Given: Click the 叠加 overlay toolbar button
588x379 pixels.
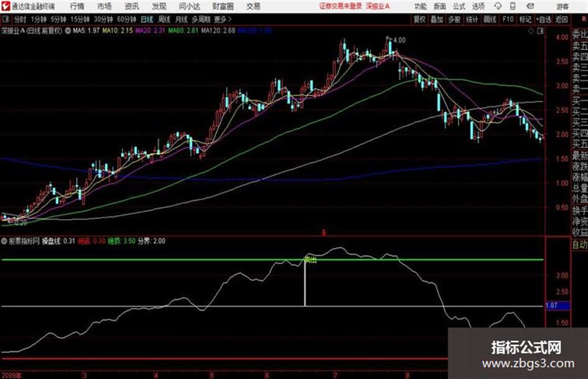Looking at the screenshot, I should pos(437,19).
